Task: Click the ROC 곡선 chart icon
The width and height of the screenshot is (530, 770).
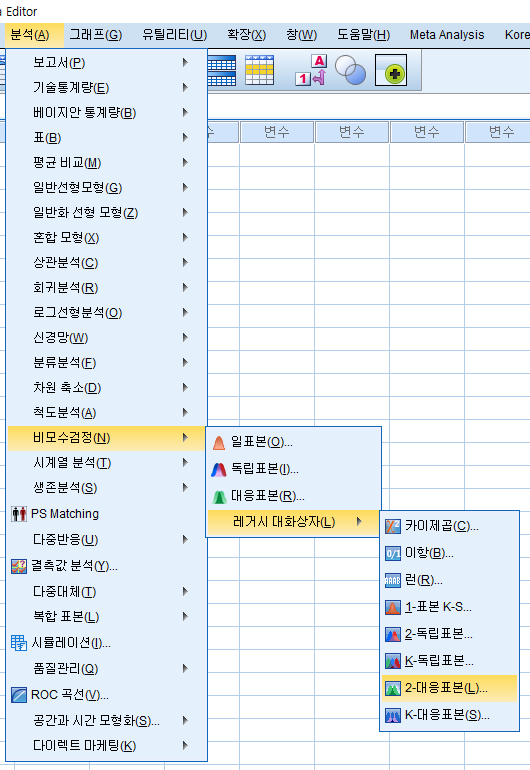Action: (19, 695)
